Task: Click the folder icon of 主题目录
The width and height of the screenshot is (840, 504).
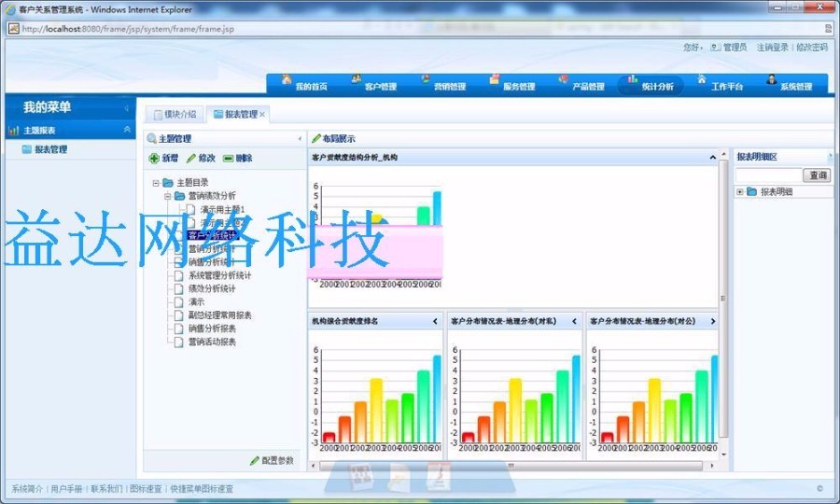Action: click(x=168, y=183)
